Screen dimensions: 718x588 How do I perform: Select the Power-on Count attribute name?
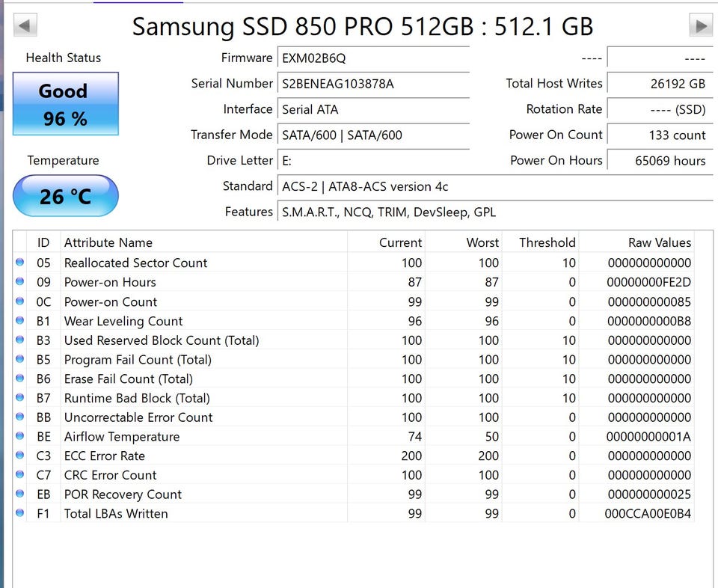tap(111, 301)
